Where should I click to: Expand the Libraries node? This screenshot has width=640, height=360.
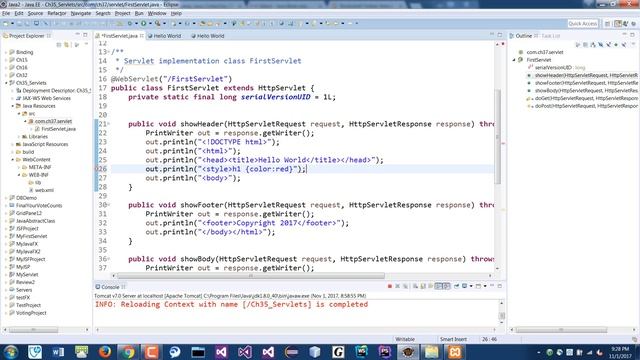[19, 137]
